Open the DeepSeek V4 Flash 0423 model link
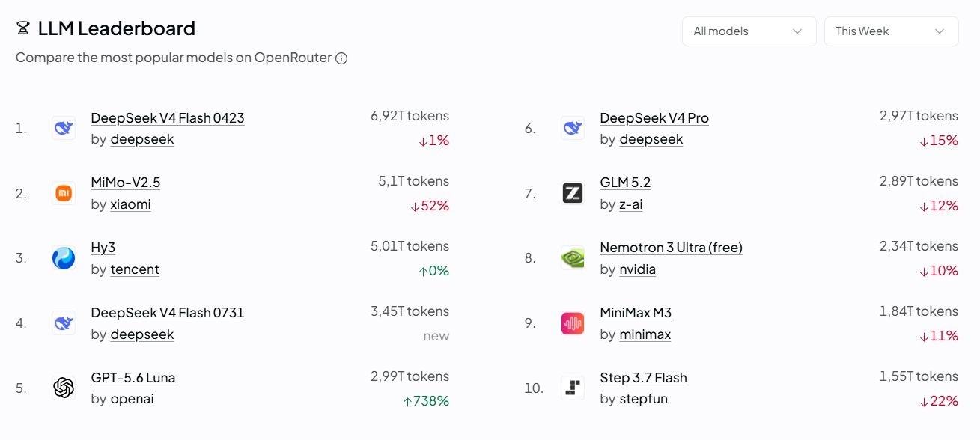The width and height of the screenshot is (980, 440). pyautogui.click(x=168, y=118)
